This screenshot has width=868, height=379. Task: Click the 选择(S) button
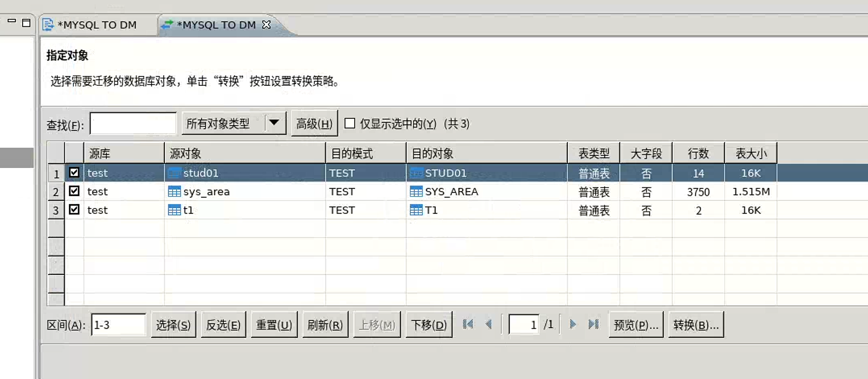pyautogui.click(x=174, y=325)
